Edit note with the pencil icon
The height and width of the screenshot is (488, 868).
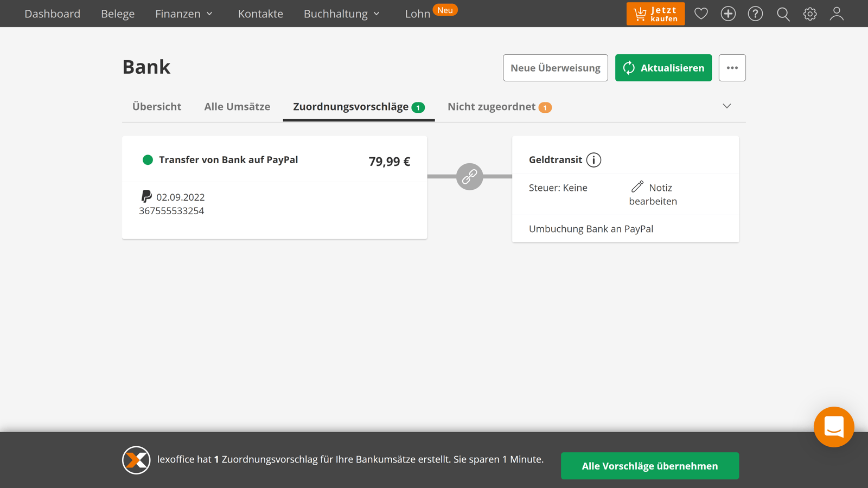tap(637, 187)
